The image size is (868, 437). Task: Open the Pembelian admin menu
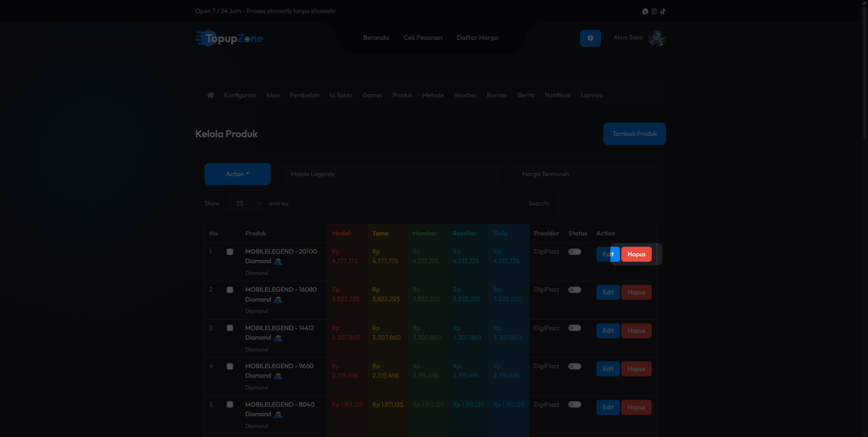coord(305,95)
